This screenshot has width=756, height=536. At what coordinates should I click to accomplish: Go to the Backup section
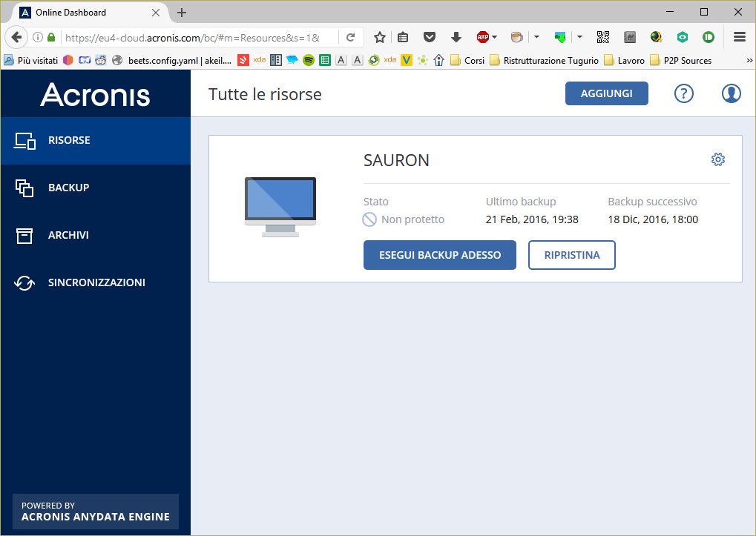click(x=68, y=188)
